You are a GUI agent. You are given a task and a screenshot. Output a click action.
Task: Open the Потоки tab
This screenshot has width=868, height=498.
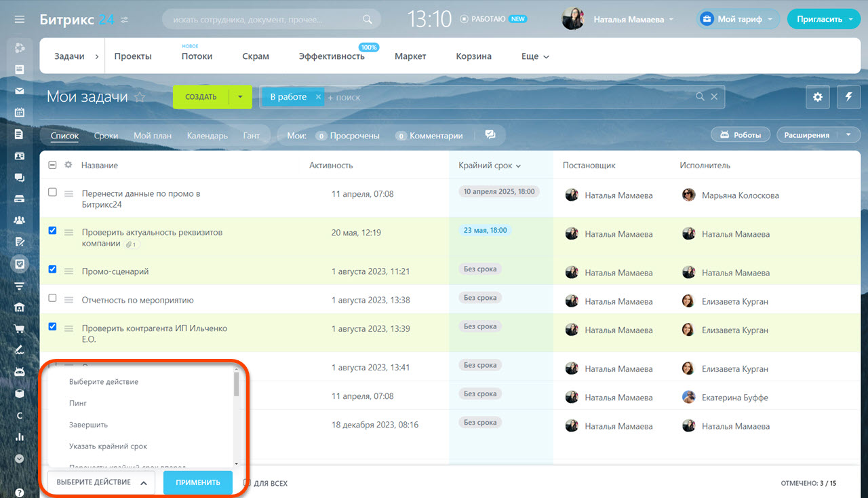click(x=197, y=56)
